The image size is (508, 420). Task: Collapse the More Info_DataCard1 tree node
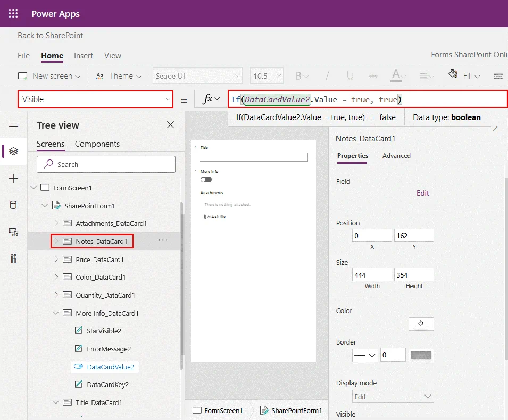pos(56,313)
